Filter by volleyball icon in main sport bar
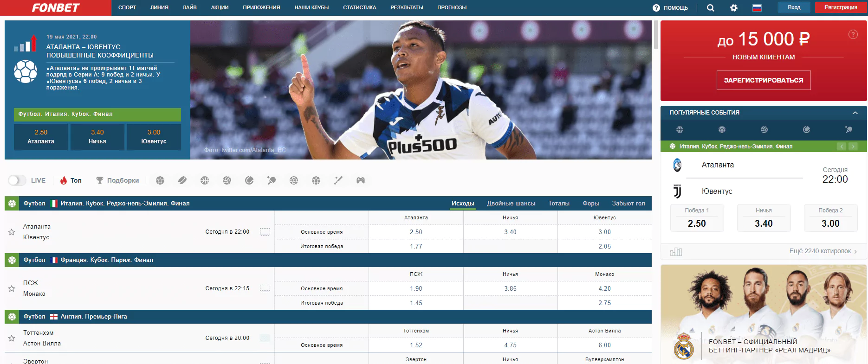Screen dimensions: 868x364 [x=227, y=180]
